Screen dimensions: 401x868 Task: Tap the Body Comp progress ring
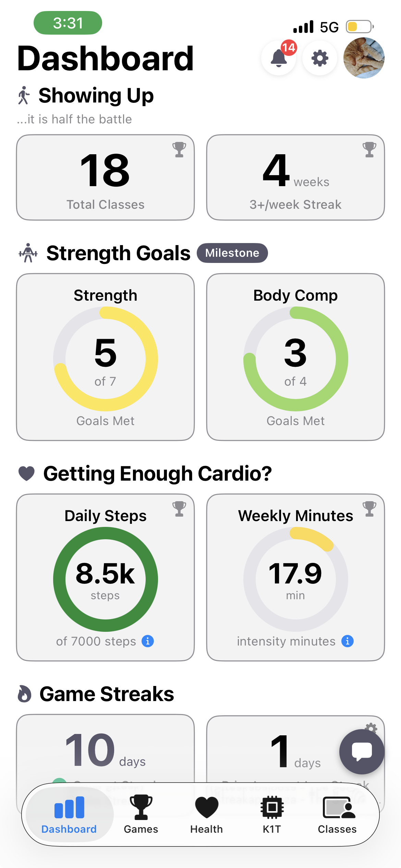(x=295, y=359)
